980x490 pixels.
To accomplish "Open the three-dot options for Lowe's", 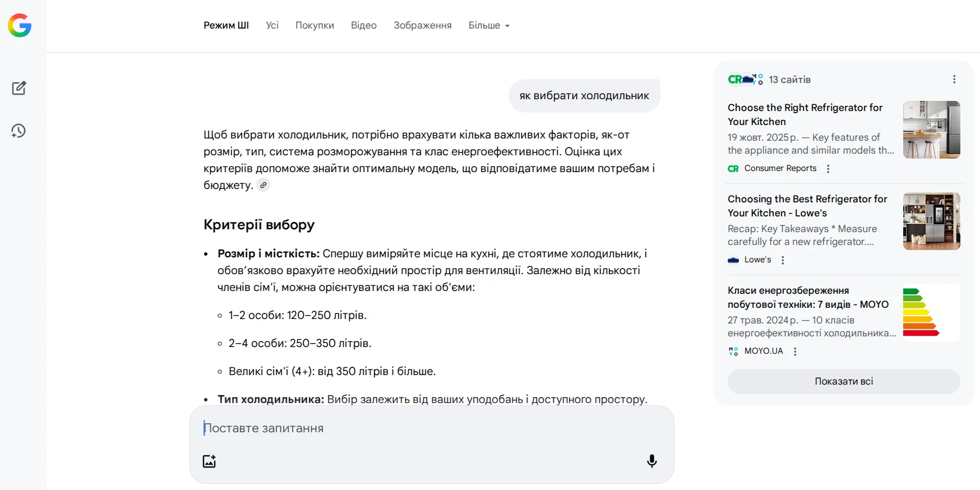I will coord(783,260).
